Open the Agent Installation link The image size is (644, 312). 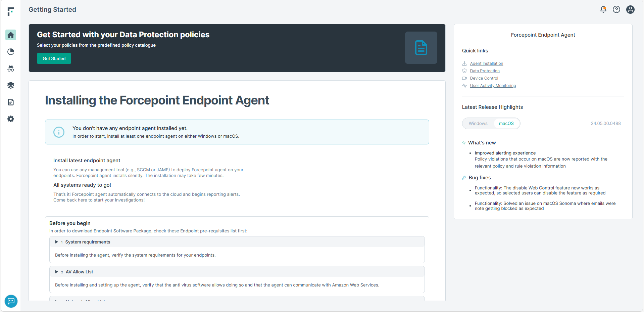487,63
